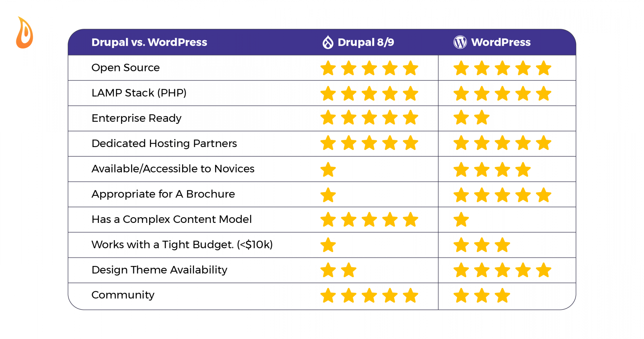
Task: Select the 'WordPress' column heading text
Action: [501, 42]
